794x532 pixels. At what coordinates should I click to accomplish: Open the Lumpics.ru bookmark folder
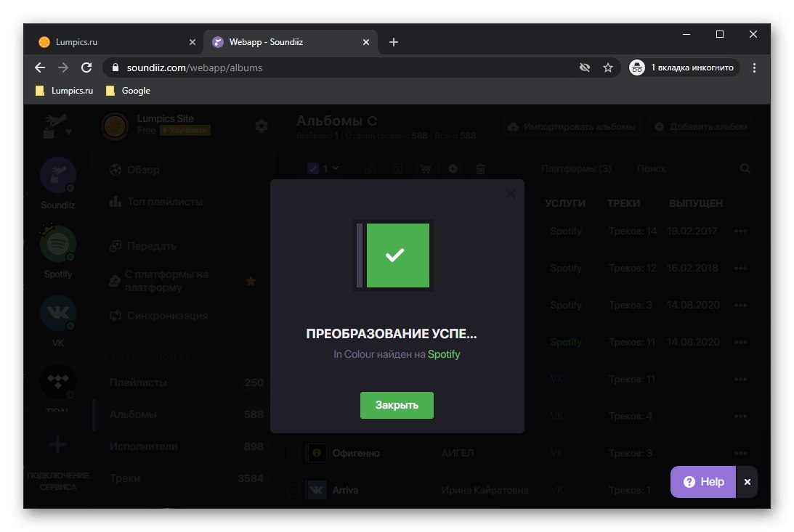tap(65, 91)
